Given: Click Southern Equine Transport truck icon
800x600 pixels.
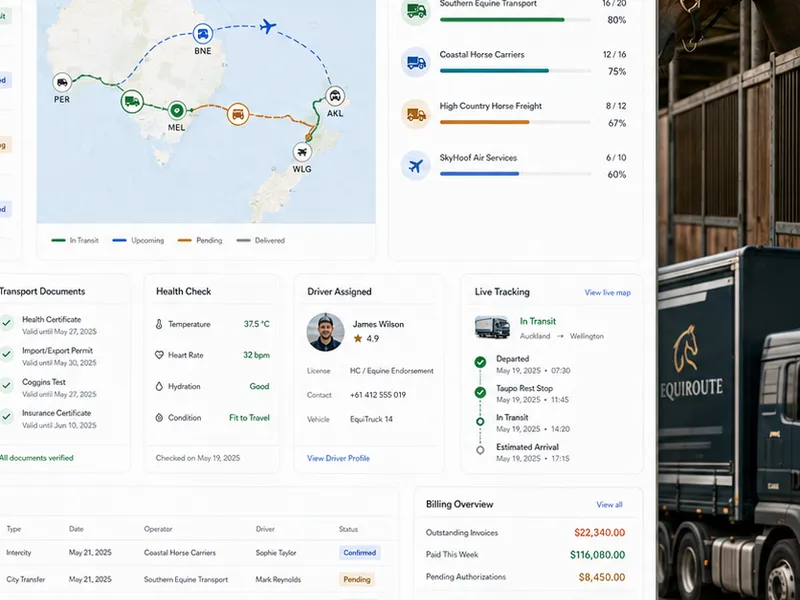Looking at the screenshot, I should (416, 11).
